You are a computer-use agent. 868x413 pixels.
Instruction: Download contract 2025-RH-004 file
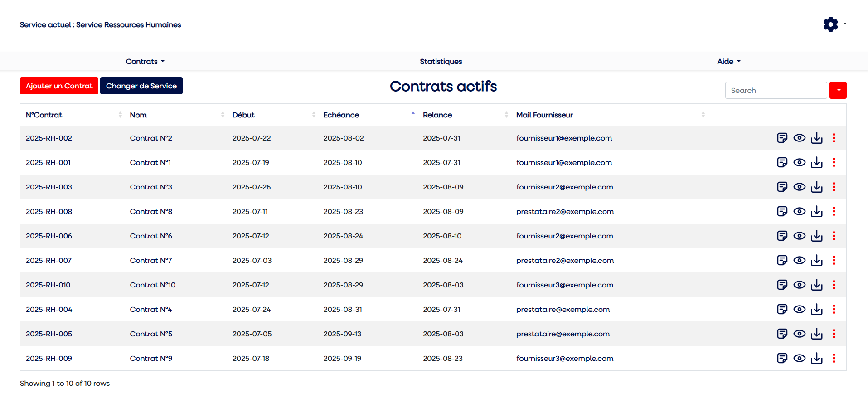(817, 309)
